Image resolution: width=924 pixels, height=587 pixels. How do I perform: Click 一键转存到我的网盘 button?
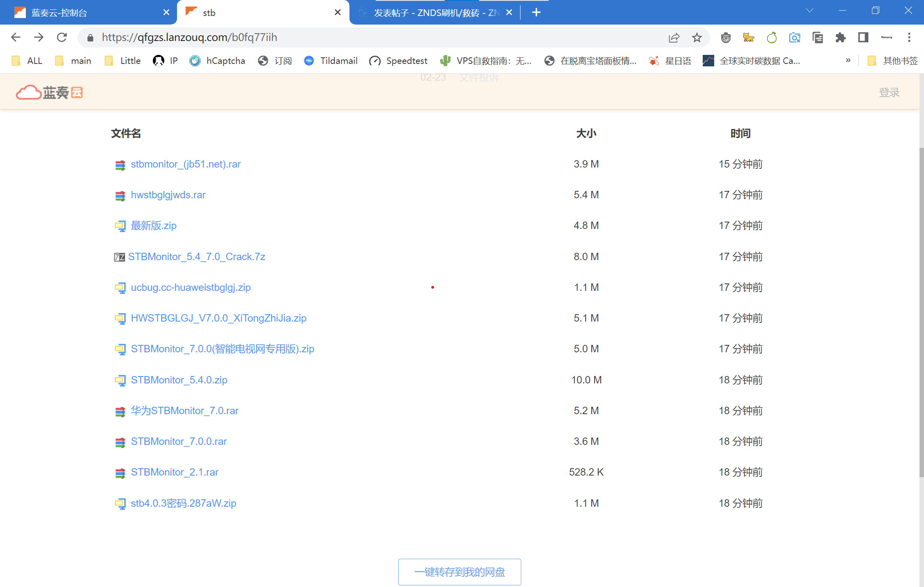tap(460, 572)
